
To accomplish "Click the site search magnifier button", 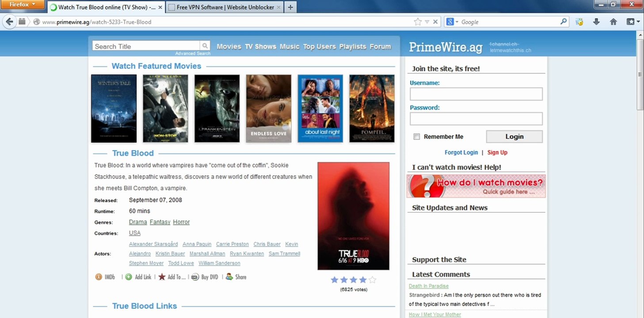I will click(205, 46).
